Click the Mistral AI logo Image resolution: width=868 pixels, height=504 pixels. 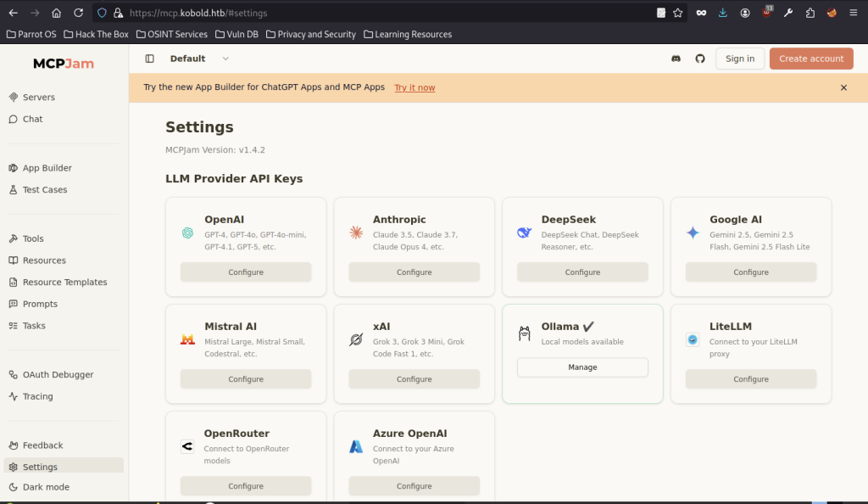[187, 339]
